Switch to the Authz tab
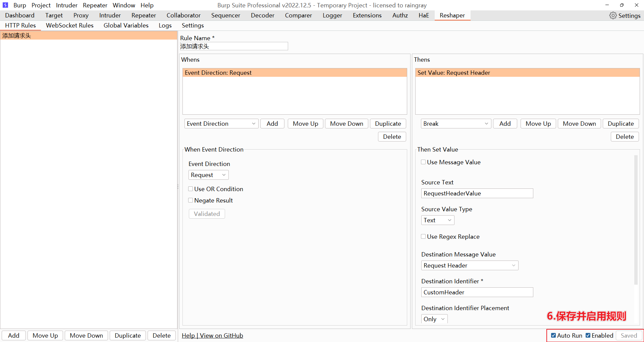The width and height of the screenshot is (644, 342). pyautogui.click(x=400, y=15)
